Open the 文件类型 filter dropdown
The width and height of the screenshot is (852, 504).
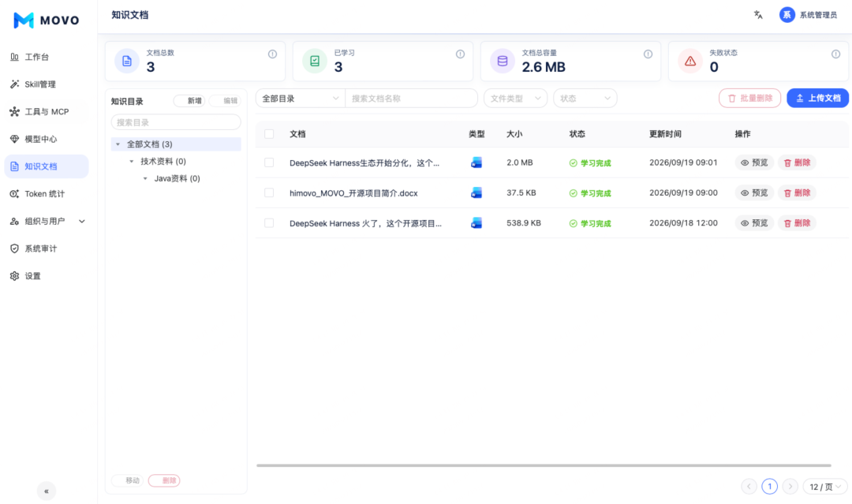tap(515, 99)
